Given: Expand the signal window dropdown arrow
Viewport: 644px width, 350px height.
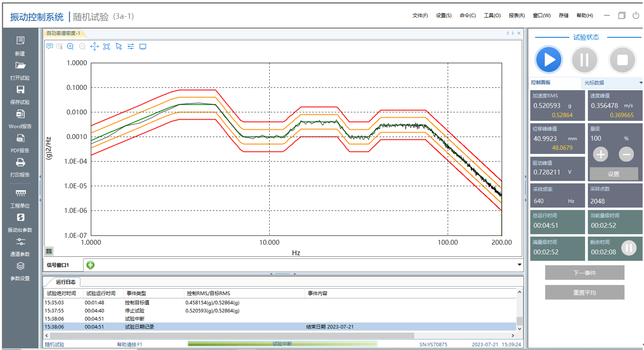Looking at the screenshot, I should coord(519,265).
